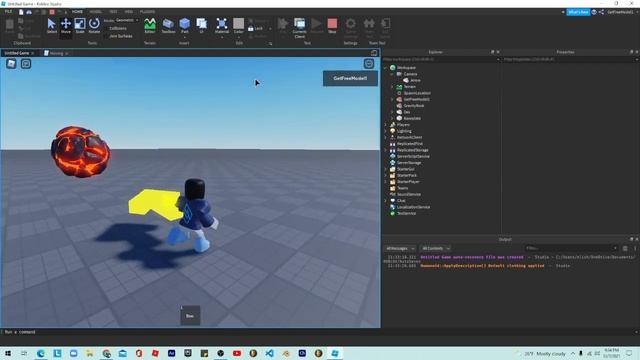Viewport: 640px width, 360px height.
Task: Select the Camera item in Explorer
Action: tap(410, 74)
